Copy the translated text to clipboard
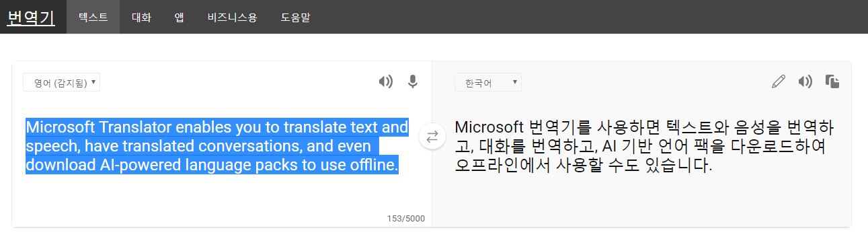This screenshot has height=245, width=868. point(832,82)
